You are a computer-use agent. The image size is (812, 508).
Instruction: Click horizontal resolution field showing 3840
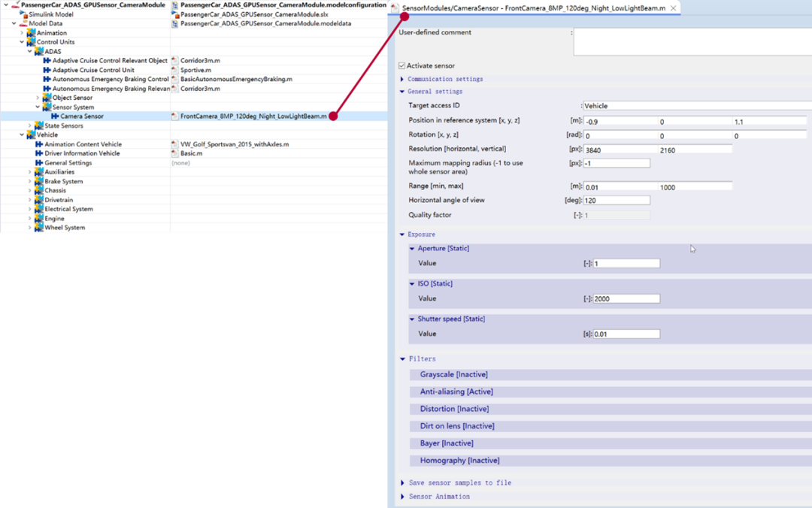tap(620, 150)
